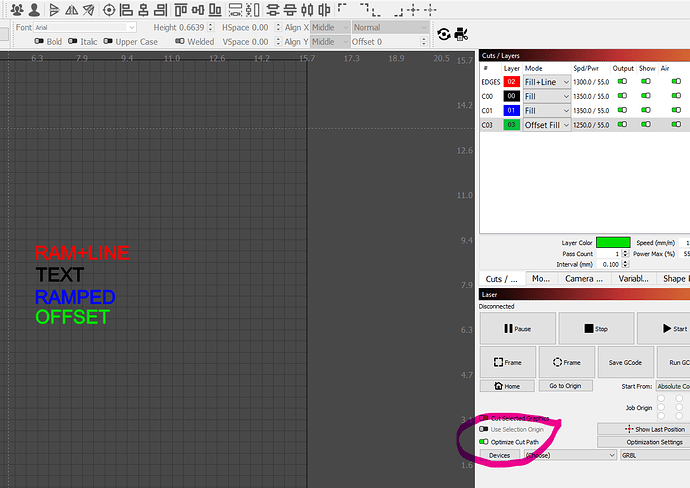Toggle Show for C00 layer
690x488 pixels.
(646, 95)
